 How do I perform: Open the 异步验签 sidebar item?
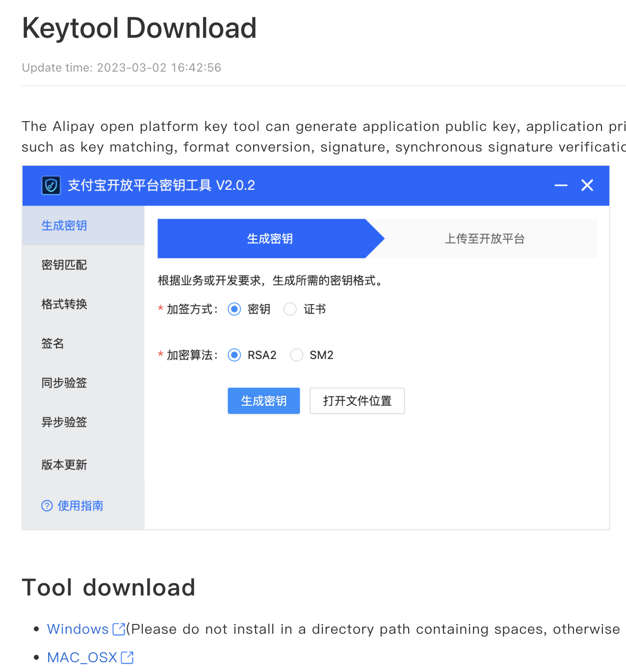[83, 422]
